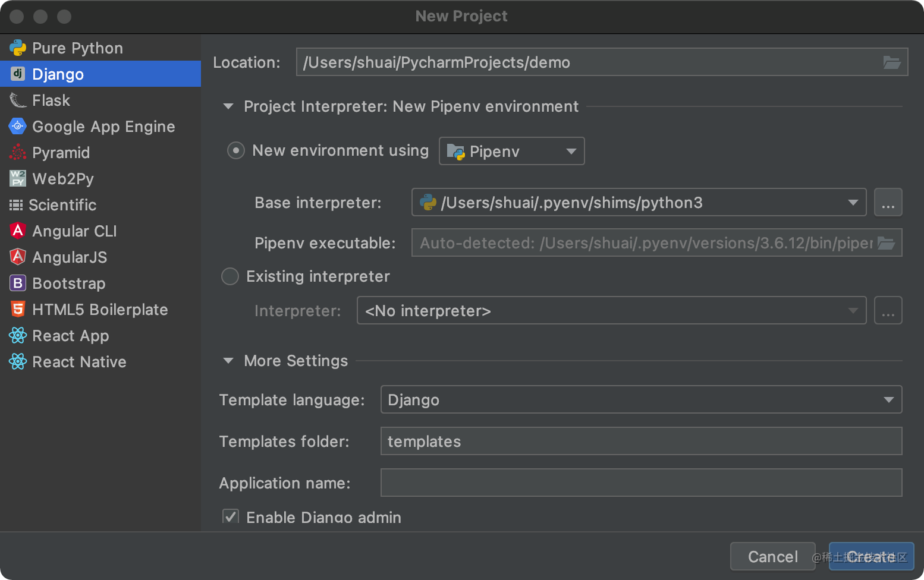The image size is (924, 580).
Task: Browse for Location using folder icon
Action: click(891, 62)
